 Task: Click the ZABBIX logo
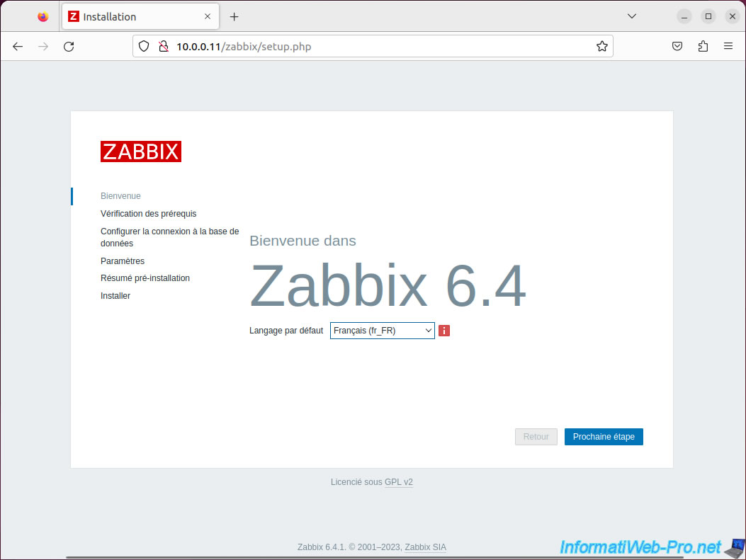tap(141, 152)
